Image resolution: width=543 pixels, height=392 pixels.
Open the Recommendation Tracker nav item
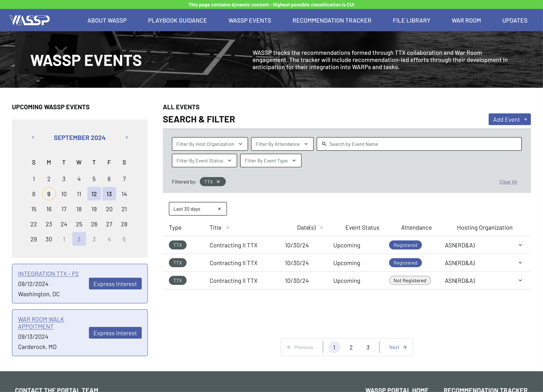pyautogui.click(x=332, y=21)
